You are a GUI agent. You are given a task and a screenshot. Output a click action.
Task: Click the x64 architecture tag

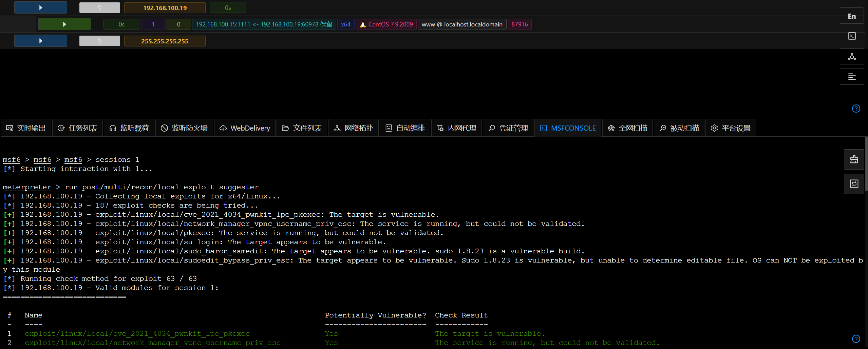point(345,24)
